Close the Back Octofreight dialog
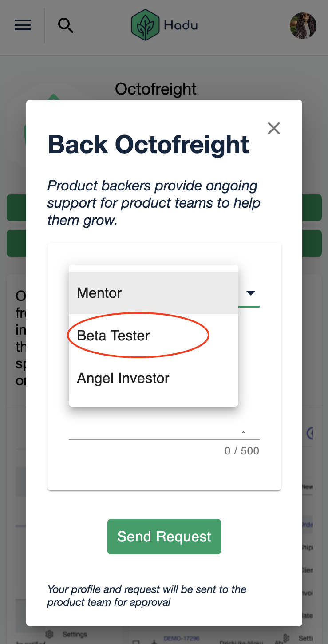The height and width of the screenshot is (644, 328). pos(274,128)
